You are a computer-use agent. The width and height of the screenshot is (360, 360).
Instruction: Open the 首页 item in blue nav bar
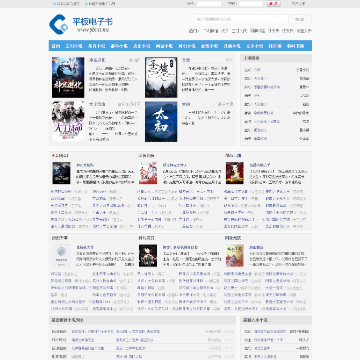[56, 46]
